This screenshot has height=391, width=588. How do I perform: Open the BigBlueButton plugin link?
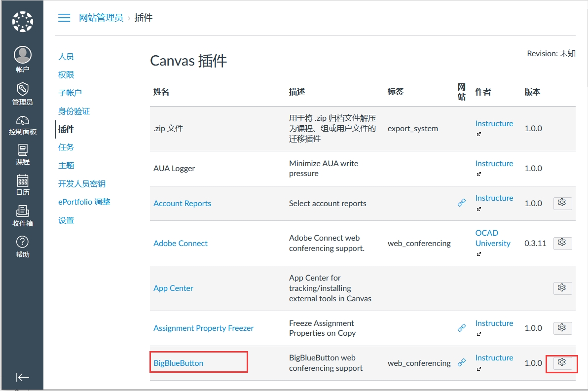(x=179, y=363)
